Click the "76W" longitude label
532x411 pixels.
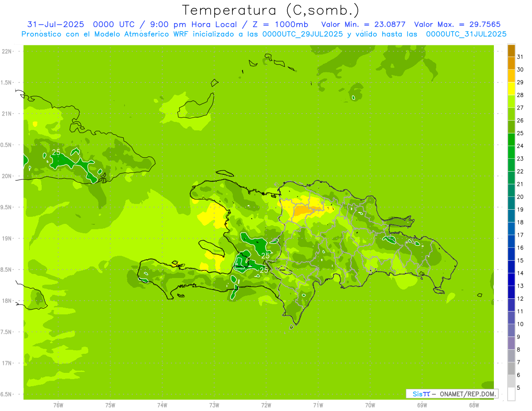(x=58, y=405)
